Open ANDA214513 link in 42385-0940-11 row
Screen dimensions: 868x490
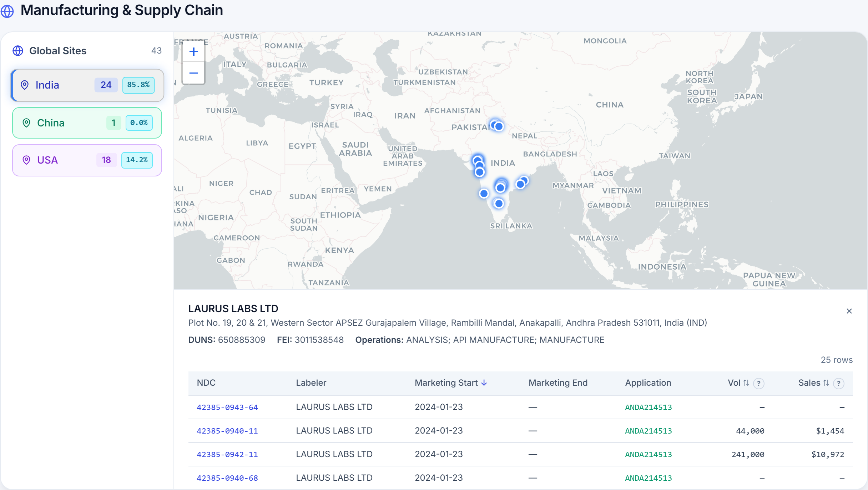click(x=649, y=431)
